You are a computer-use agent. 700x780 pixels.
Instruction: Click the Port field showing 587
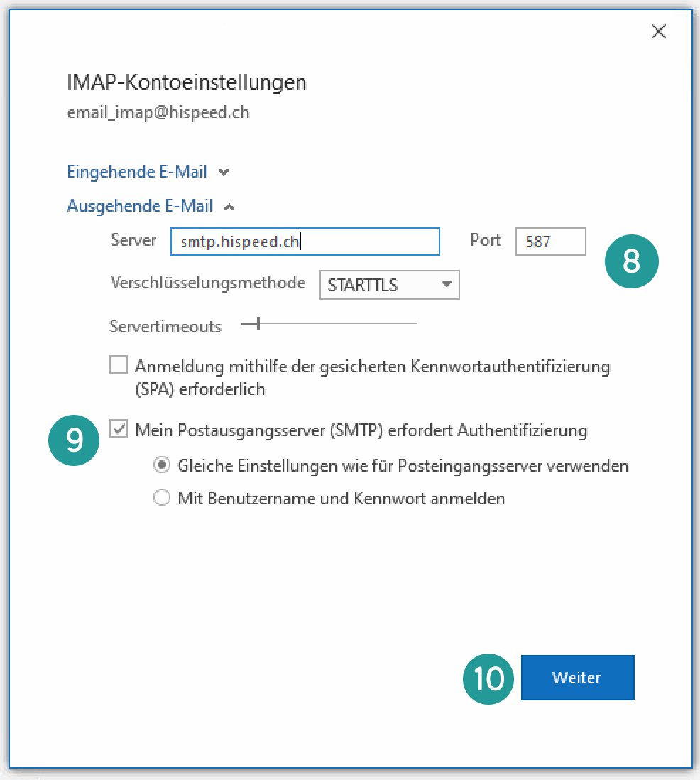coord(550,242)
